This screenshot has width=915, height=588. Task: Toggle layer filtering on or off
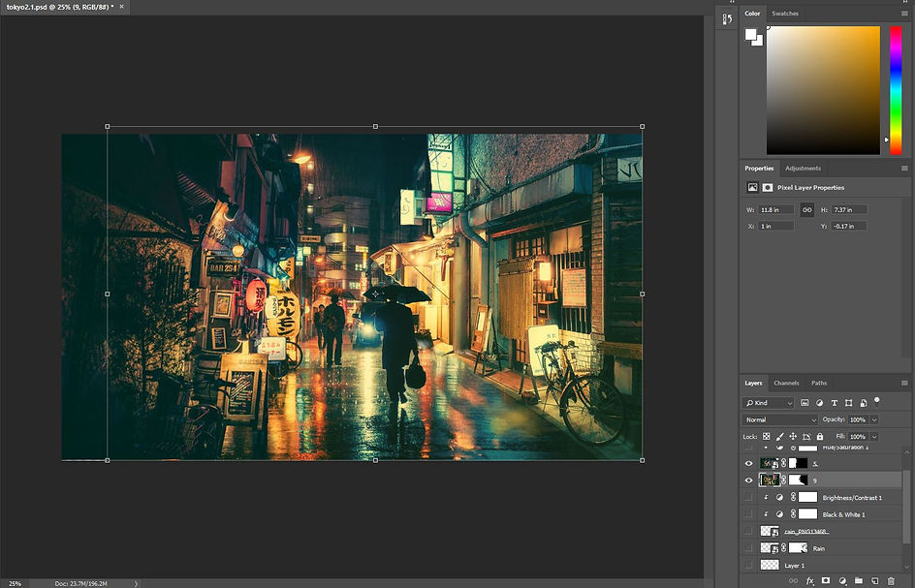tap(876, 401)
